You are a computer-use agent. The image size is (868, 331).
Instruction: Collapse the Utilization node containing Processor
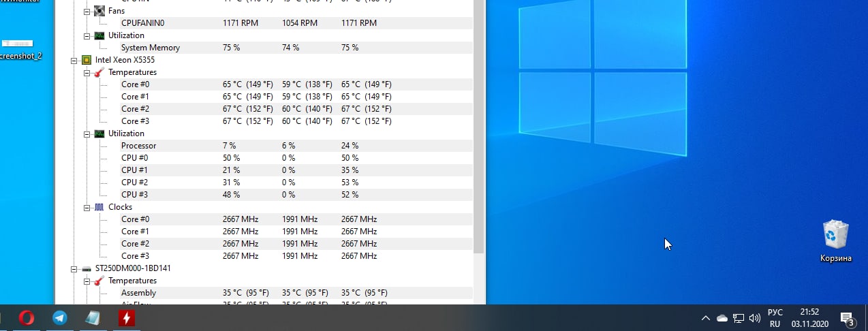pos(87,133)
